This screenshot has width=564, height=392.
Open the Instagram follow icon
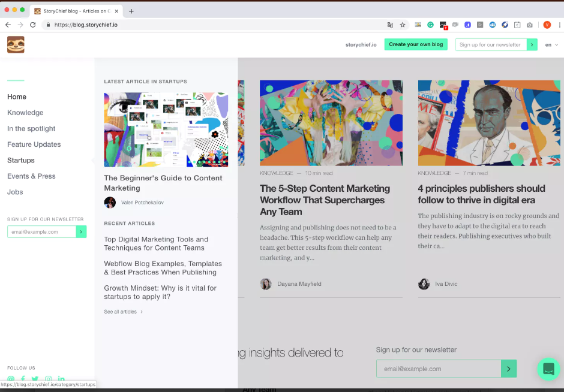tap(48, 378)
